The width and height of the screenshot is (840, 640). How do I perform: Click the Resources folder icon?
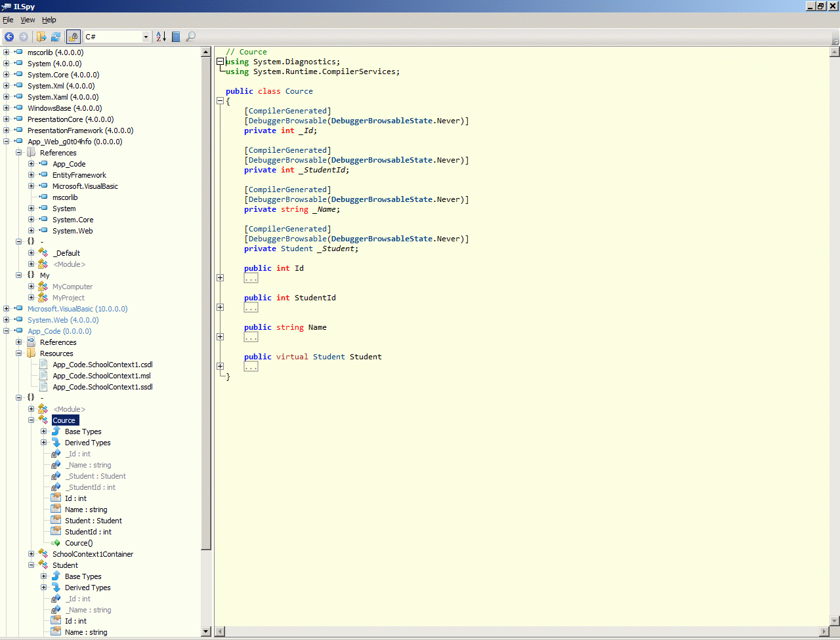pos(31,353)
